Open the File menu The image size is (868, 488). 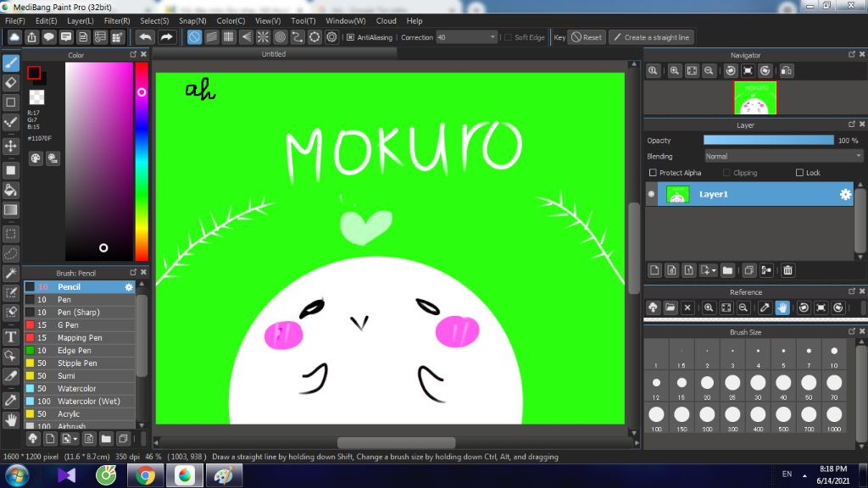coord(15,21)
